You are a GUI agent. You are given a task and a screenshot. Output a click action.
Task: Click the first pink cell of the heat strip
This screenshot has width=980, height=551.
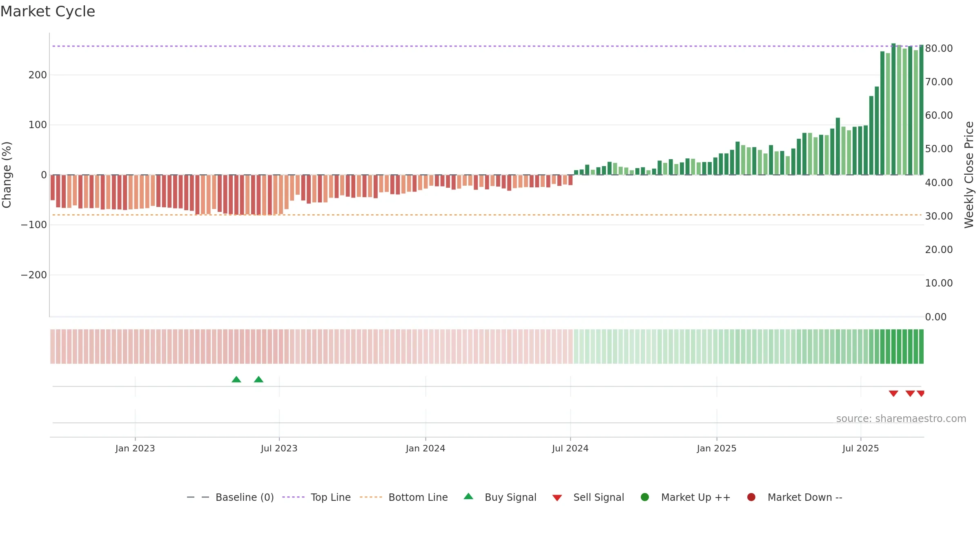53,347
